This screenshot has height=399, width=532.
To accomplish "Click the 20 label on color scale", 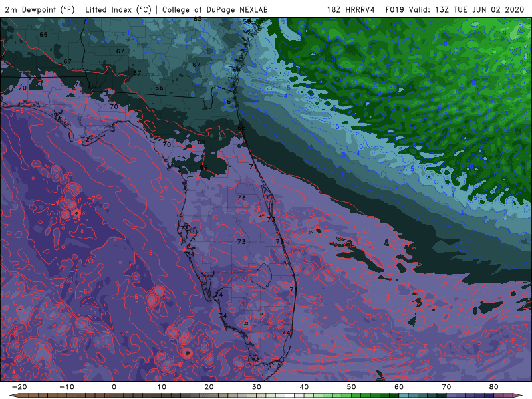I will (209, 387).
